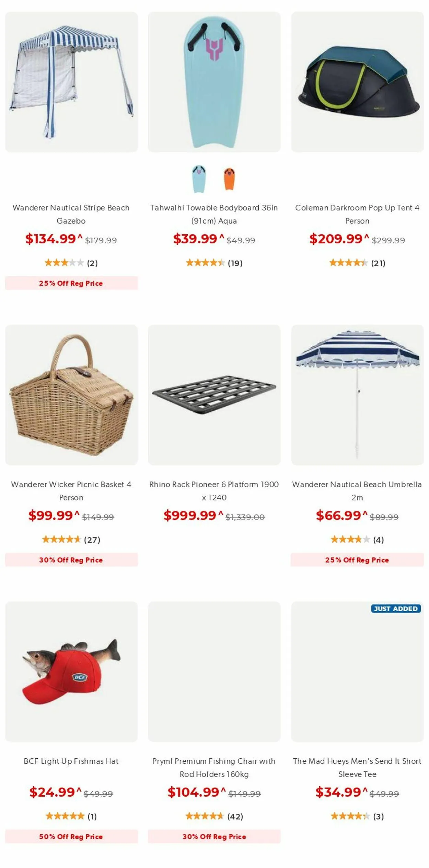Click the Rhino Rack Pioneer Platform image
The height and width of the screenshot is (868, 429).
(x=214, y=395)
